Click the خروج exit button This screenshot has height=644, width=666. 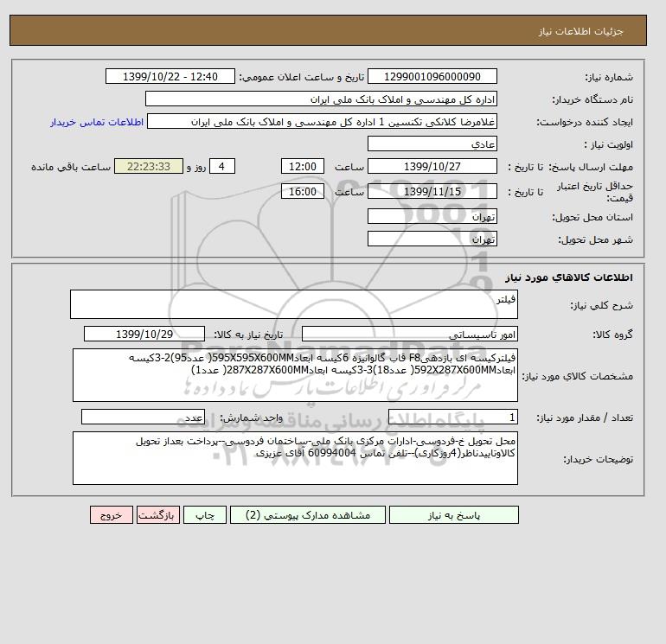click(x=112, y=515)
